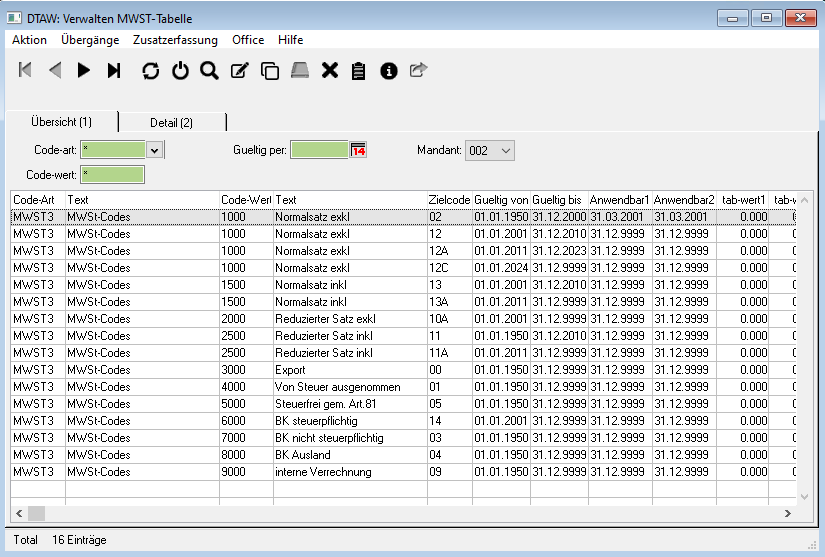This screenshot has height=557, width=825.
Task: Open the Zusatzerfassung menu
Action: coord(175,40)
